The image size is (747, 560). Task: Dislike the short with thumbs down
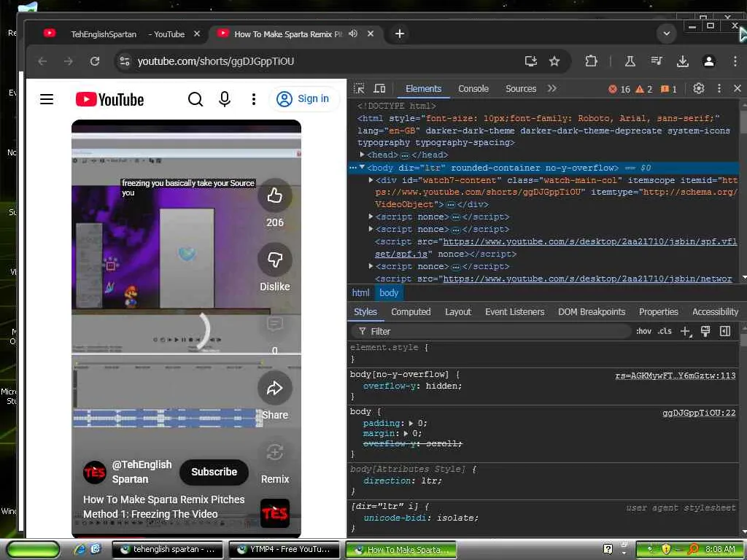point(275,260)
